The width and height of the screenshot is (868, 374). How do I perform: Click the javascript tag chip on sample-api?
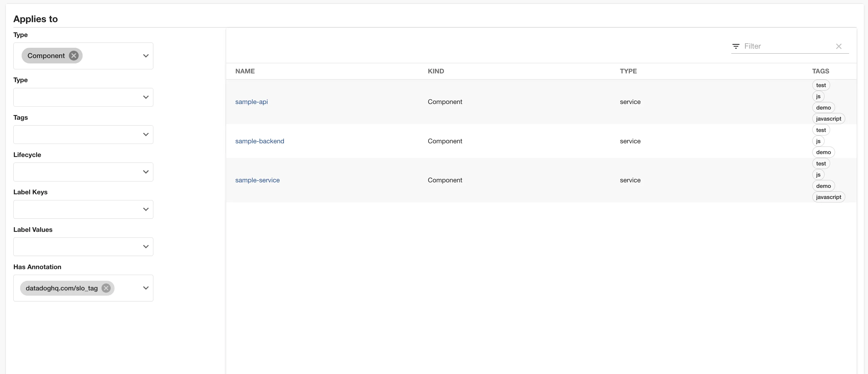pos(828,119)
